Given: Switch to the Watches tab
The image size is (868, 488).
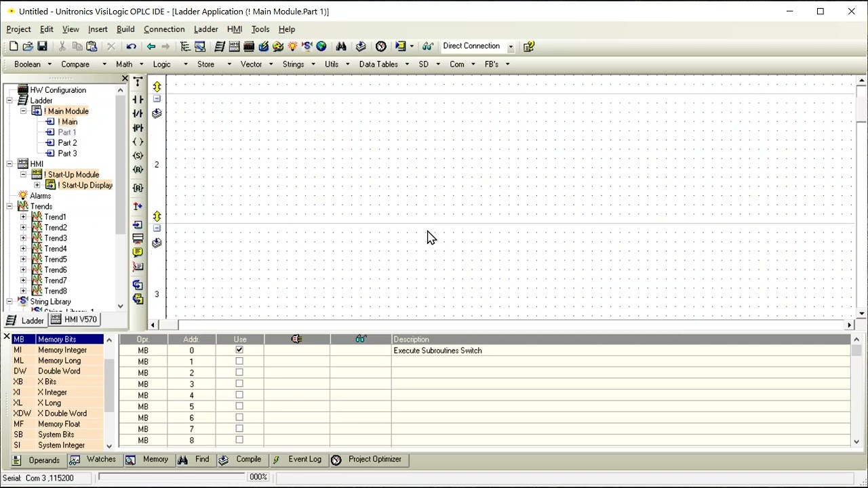Looking at the screenshot, I should tap(93, 460).
